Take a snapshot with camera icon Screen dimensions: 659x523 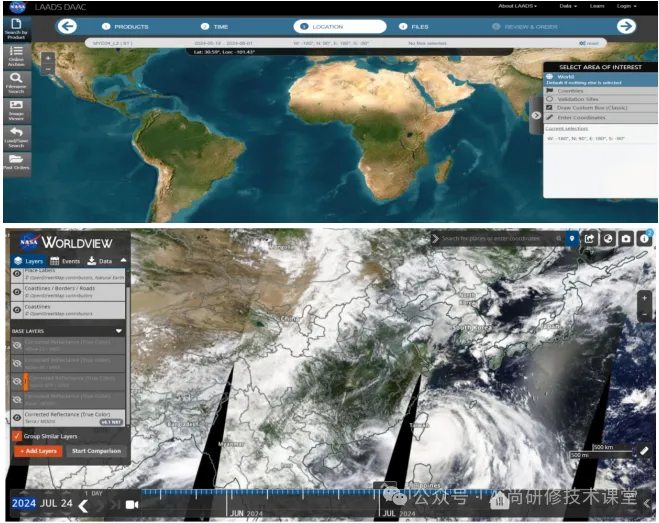tap(626, 239)
